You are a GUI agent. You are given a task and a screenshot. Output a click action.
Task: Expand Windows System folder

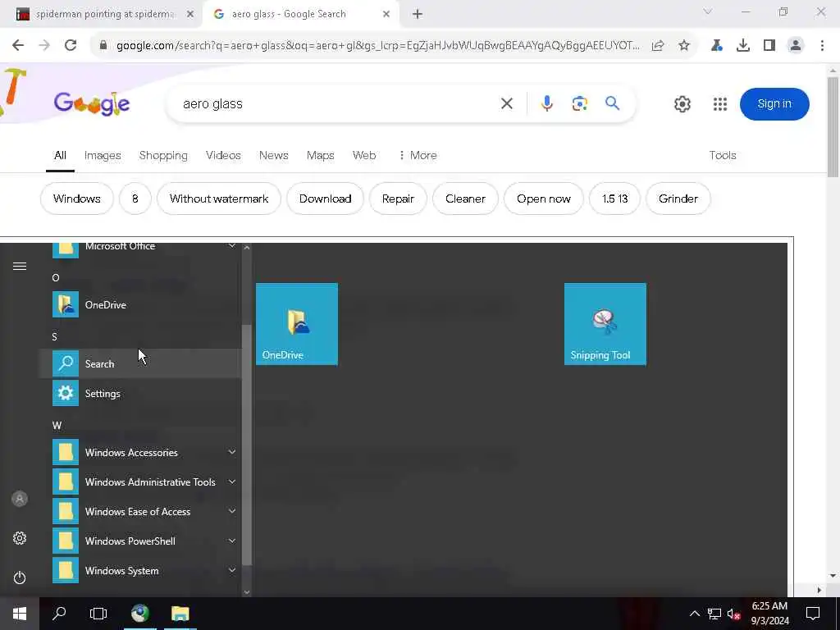[140, 571]
